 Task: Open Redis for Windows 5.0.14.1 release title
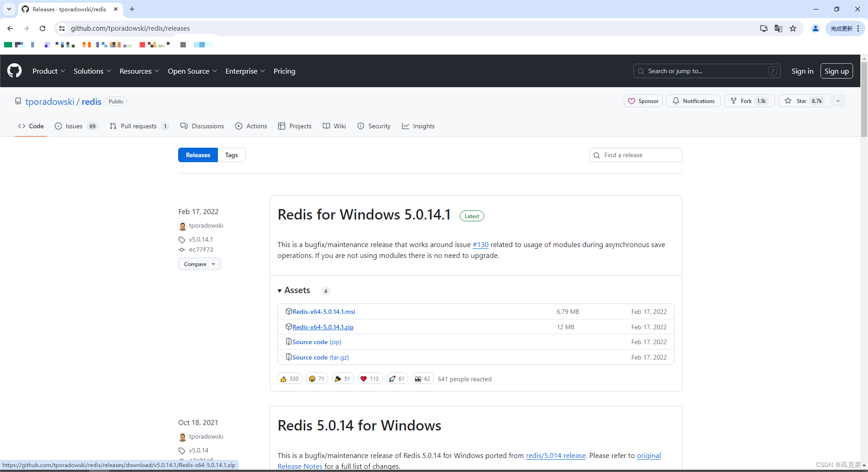pos(364,215)
